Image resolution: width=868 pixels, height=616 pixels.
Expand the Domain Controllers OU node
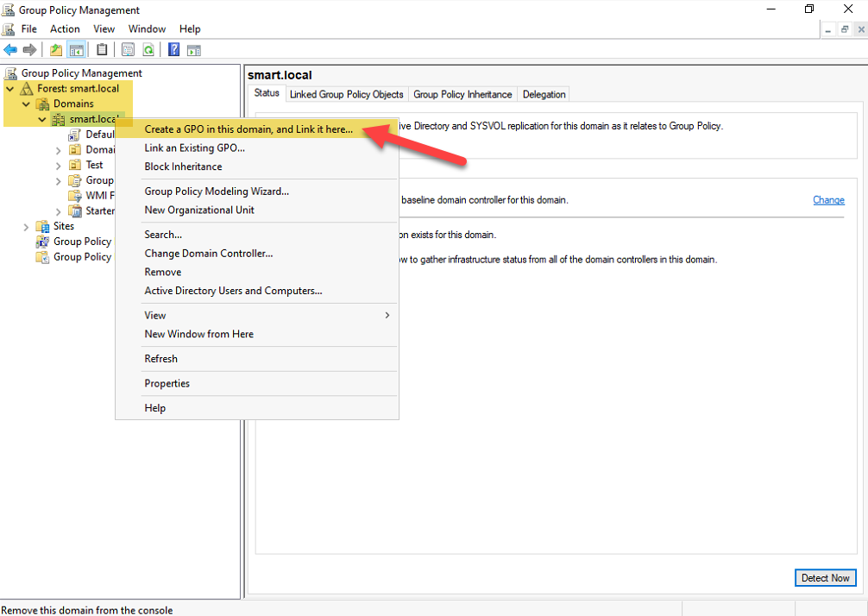(58, 150)
